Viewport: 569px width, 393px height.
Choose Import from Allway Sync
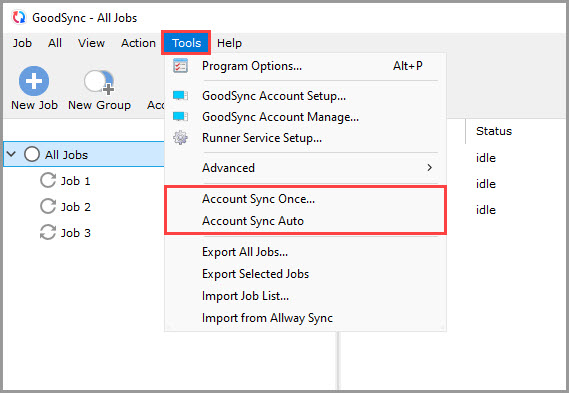tap(306, 318)
